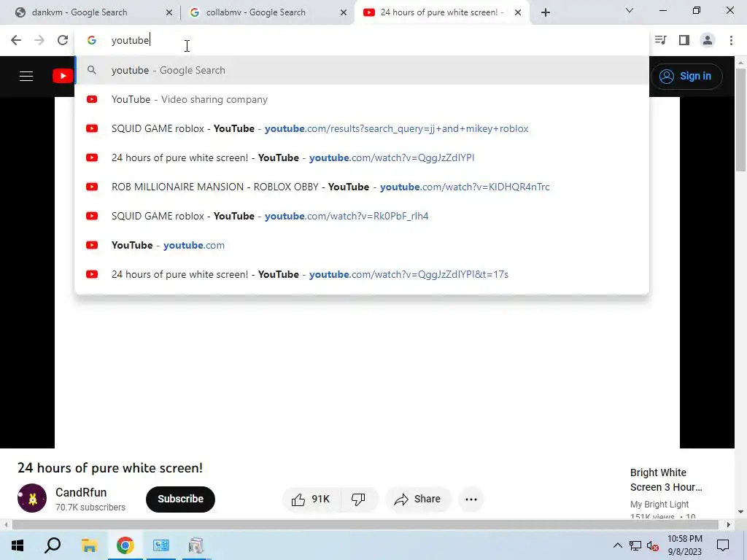747x560 pixels.
Task: Open the CandRfun channel name link
Action: click(x=81, y=492)
